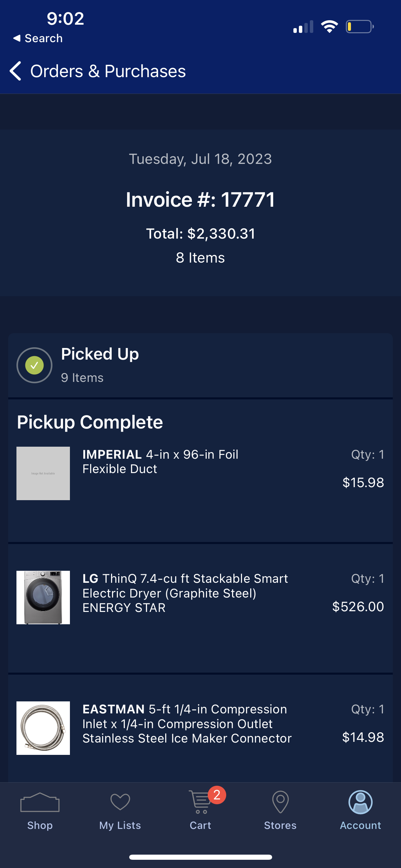Open EASTMAN Ice Maker Connector item
Viewport: 401px width, 868px height.
187,724
